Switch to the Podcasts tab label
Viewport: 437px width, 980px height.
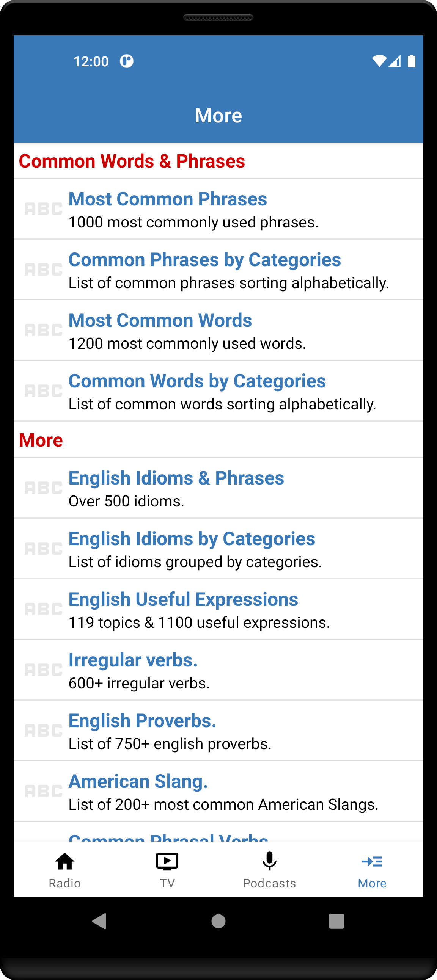269,883
